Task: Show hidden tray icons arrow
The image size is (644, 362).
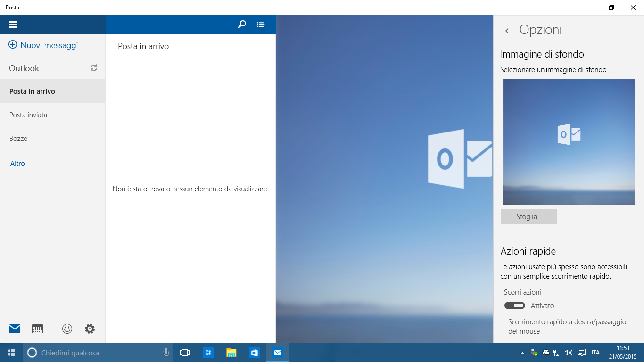Action: pyautogui.click(x=522, y=353)
